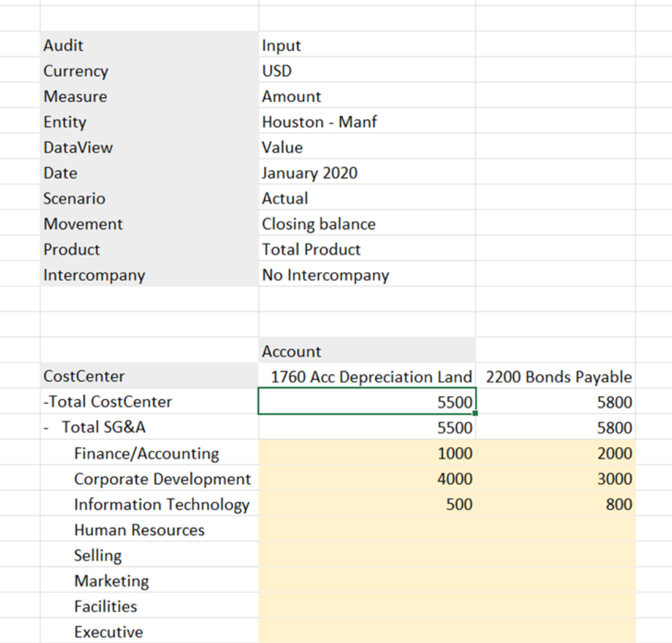Select the Scenario label cell
The image size is (672, 643).
pos(149,197)
